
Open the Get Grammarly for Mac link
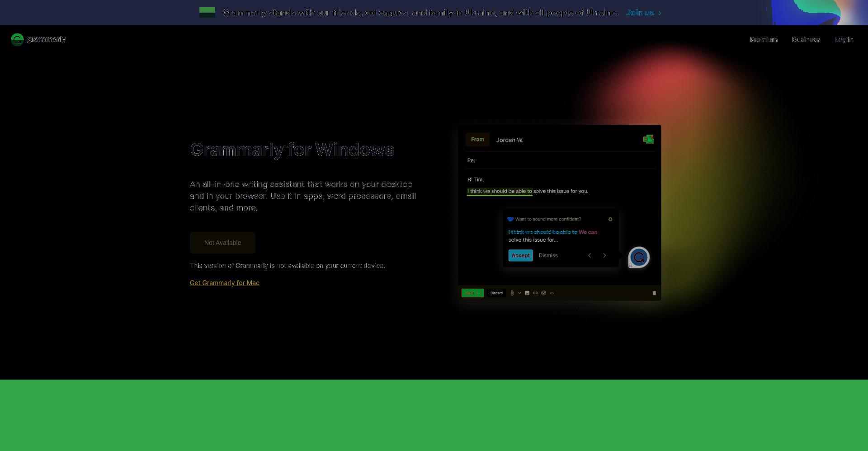point(225,283)
